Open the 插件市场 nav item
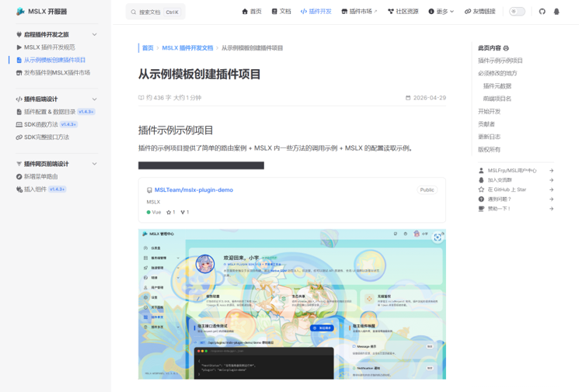Viewport: 579px width, 392px height. tap(359, 12)
